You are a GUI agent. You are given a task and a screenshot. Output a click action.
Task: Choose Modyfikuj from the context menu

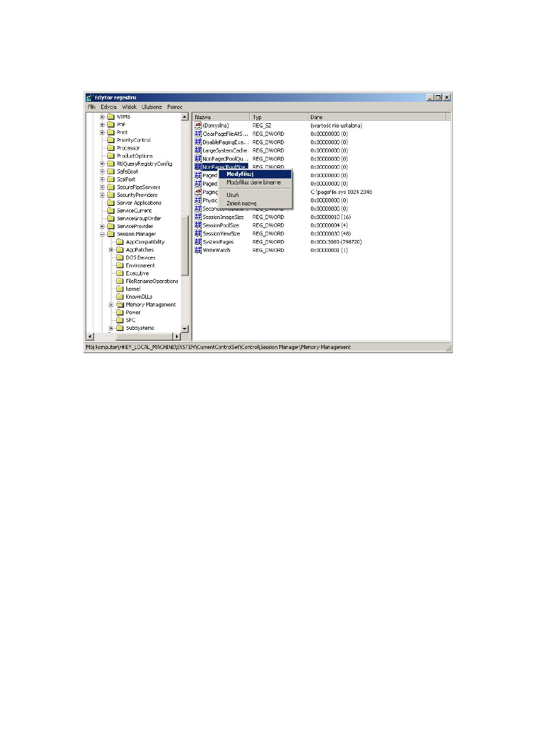click(x=240, y=174)
